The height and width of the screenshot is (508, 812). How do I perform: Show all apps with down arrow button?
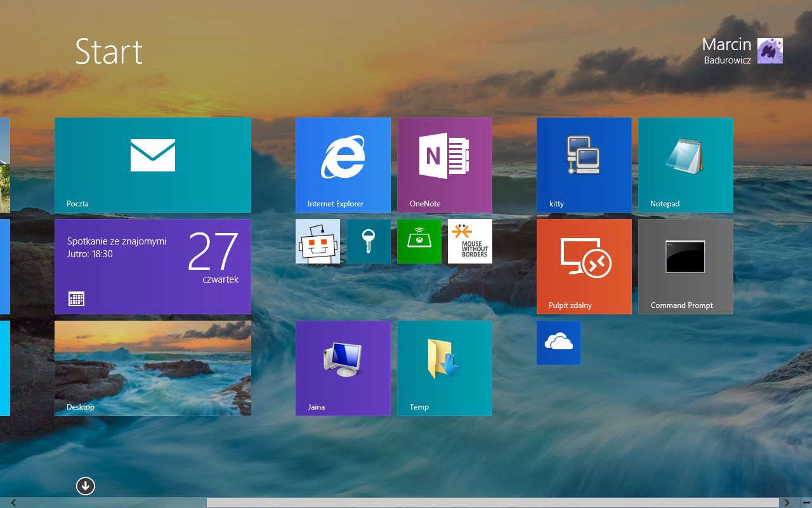[86, 486]
